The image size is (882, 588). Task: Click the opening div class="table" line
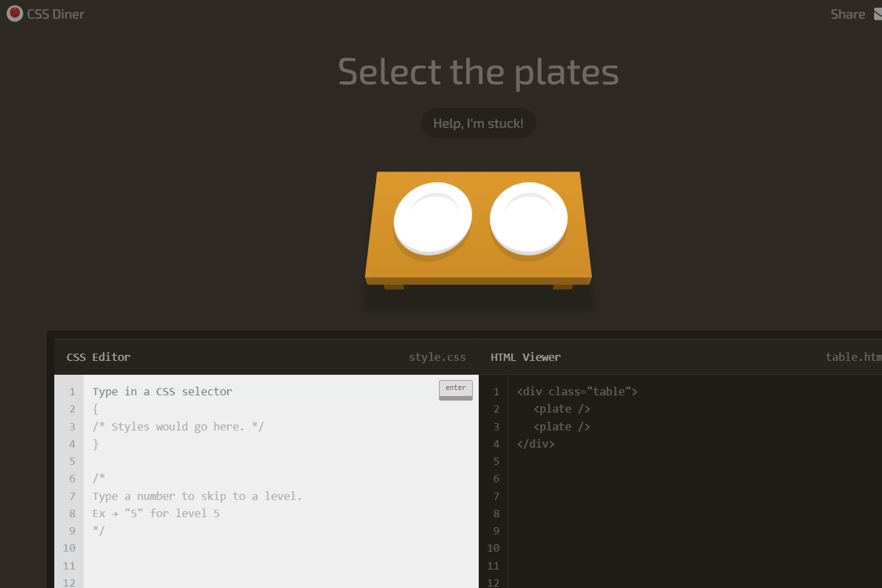pos(577,391)
